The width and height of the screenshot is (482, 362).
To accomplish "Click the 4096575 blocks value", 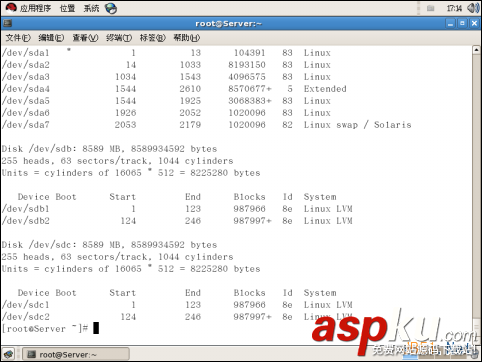I will (247, 77).
